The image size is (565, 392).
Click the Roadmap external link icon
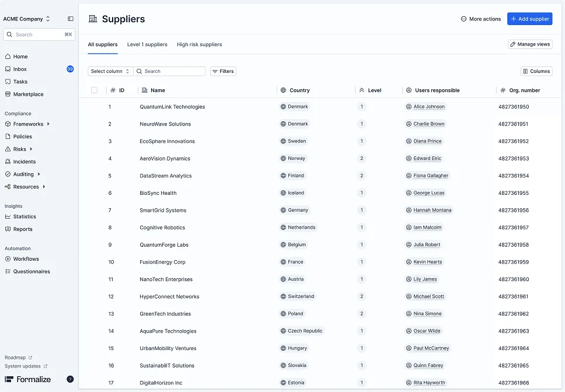(x=30, y=358)
